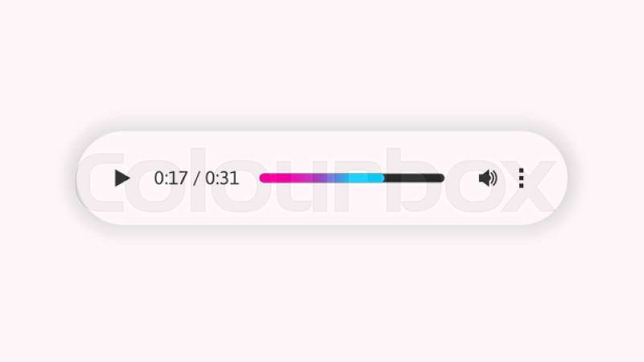Click the pink start of progress bar
The image size is (644, 362).
pos(273,178)
